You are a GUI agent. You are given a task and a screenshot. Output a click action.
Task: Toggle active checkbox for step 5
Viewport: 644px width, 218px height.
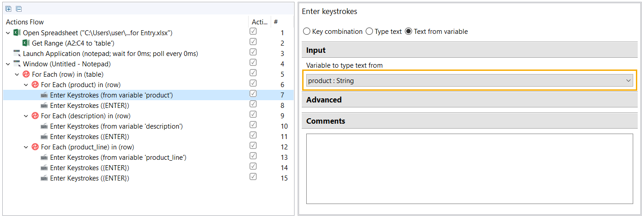[x=253, y=73]
